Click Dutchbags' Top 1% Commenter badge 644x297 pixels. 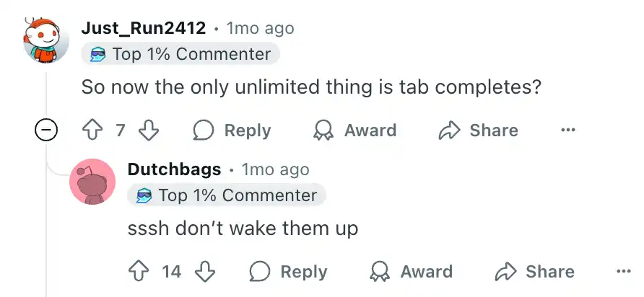pyautogui.click(x=227, y=195)
